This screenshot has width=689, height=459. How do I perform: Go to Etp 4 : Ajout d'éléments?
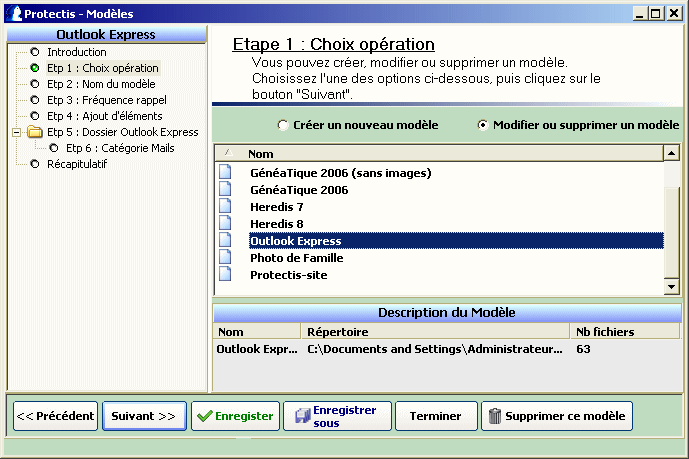pyautogui.click(x=105, y=116)
